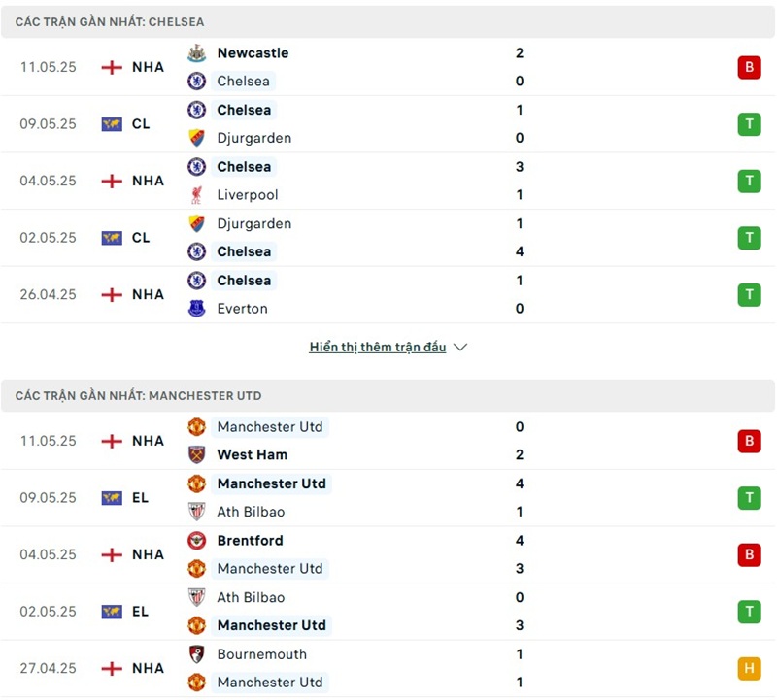Click red 'B' badge for Brentford match
Viewport: 777px width, 700px height.
(x=749, y=554)
